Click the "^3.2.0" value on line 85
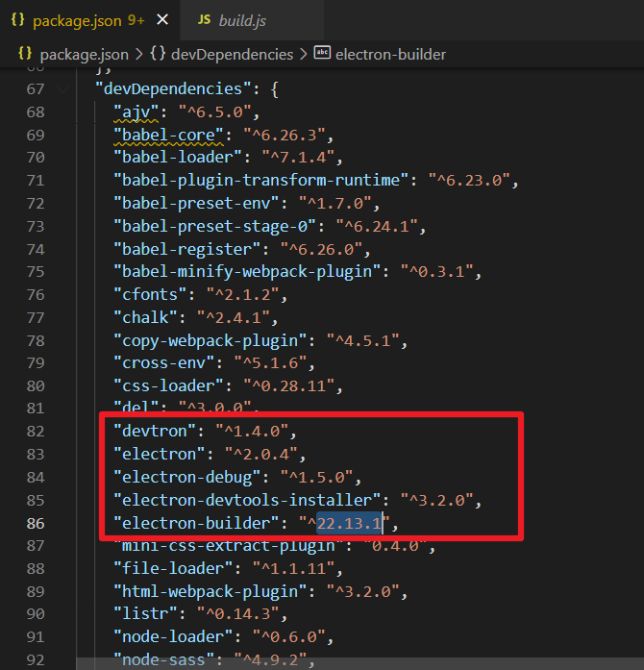 [x=436, y=501]
